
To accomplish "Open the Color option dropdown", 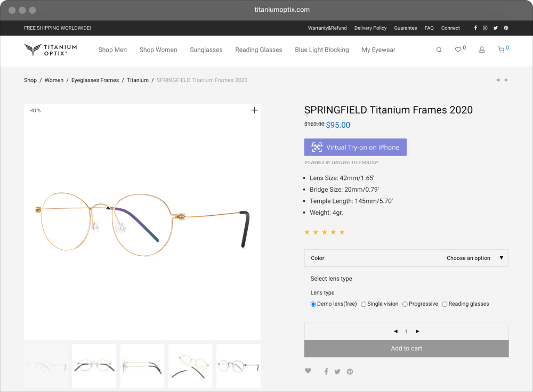I will (x=407, y=258).
